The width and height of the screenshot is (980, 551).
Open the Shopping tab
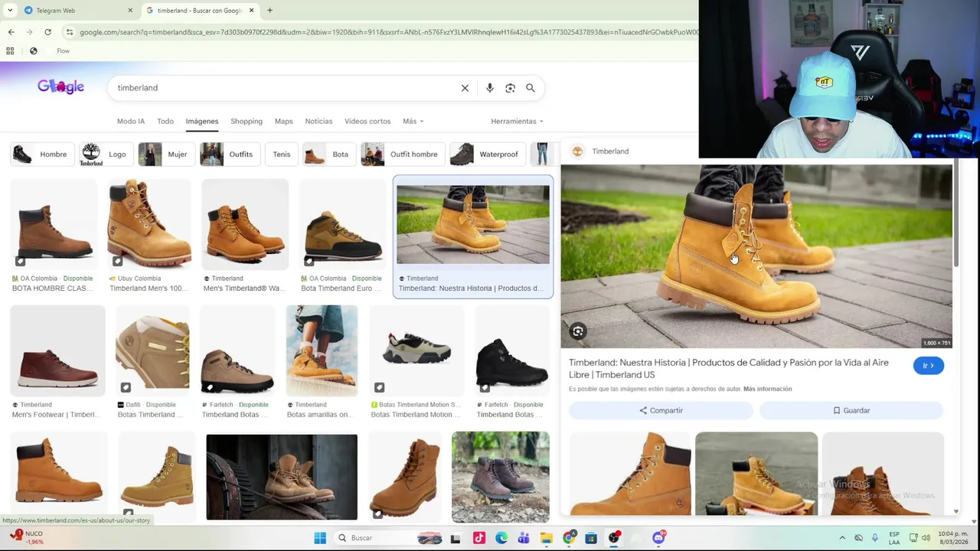(x=247, y=121)
